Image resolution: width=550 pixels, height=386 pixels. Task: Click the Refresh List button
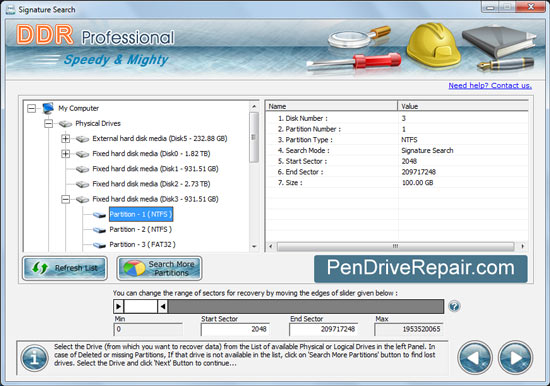tap(65, 268)
